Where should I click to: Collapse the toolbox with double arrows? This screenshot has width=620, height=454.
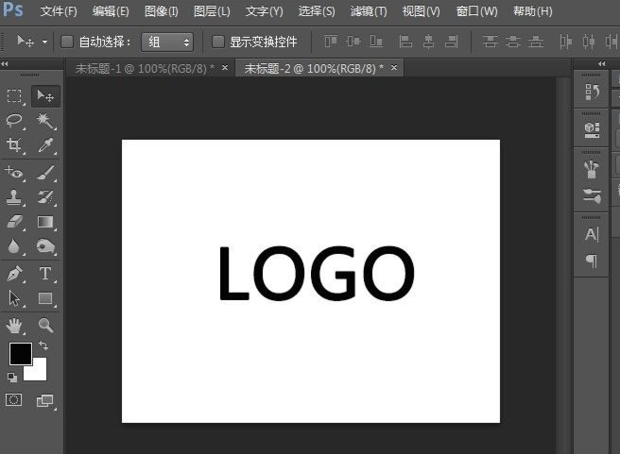pos(4,63)
